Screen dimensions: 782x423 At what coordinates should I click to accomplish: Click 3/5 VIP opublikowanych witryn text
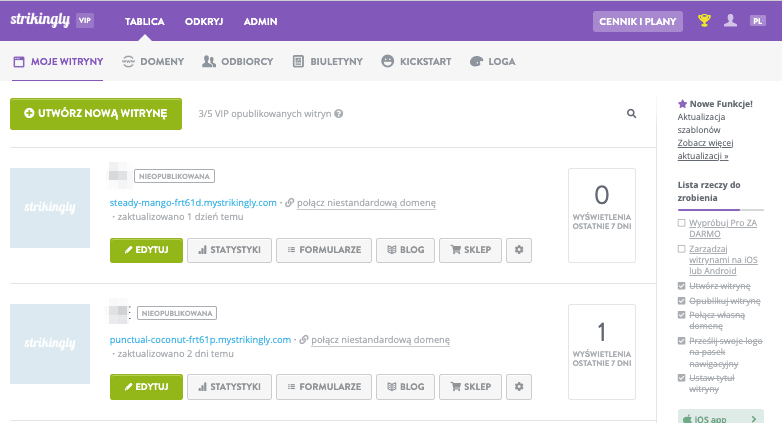(x=265, y=114)
